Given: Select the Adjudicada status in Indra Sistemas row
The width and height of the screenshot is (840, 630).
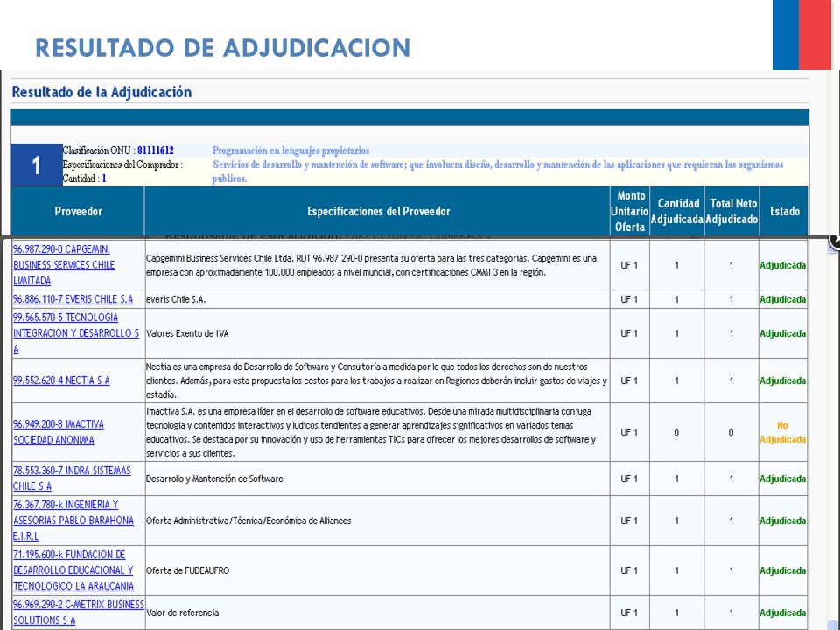Looking at the screenshot, I should click(x=782, y=479).
